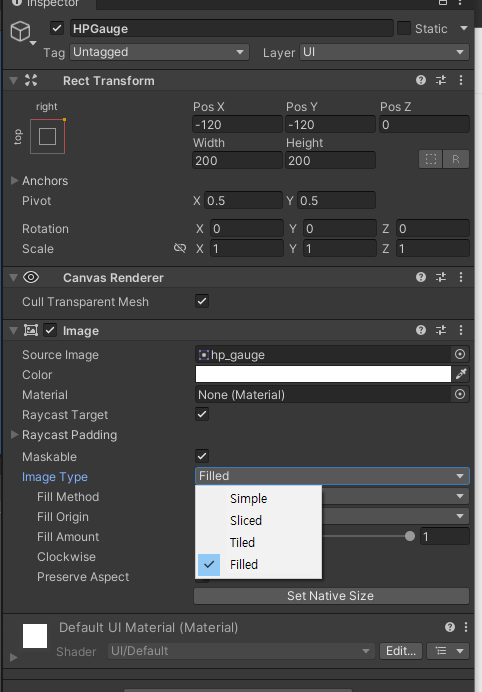Image resolution: width=482 pixels, height=692 pixels.
Task: Open Default UI Material help icon
Action: click(x=450, y=627)
